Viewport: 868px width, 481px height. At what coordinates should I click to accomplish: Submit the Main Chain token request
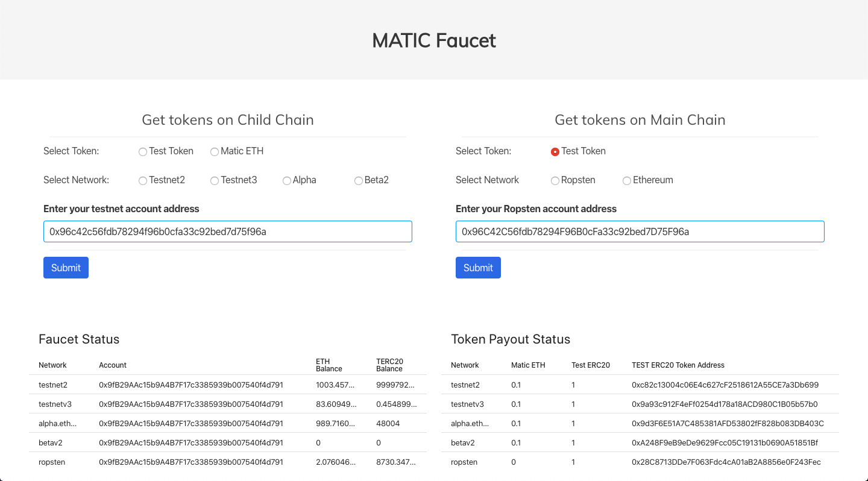pyautogui.click(x=478, y=268)
